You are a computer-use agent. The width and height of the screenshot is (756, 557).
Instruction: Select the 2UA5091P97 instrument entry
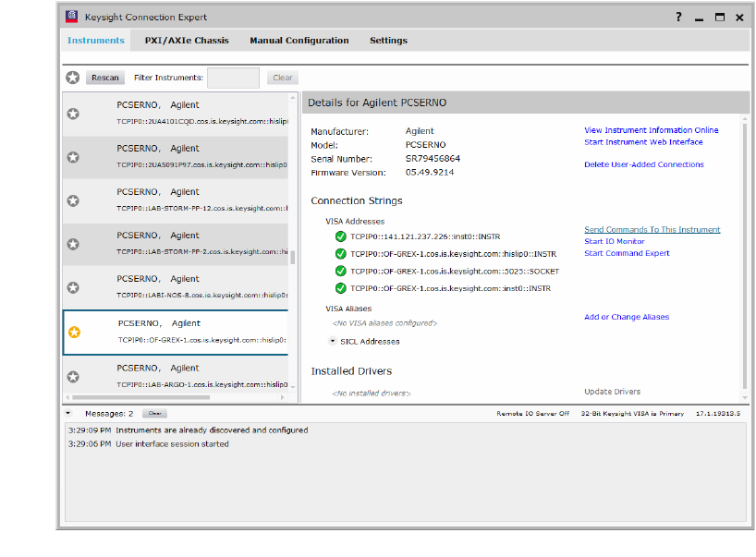point(176,157)
